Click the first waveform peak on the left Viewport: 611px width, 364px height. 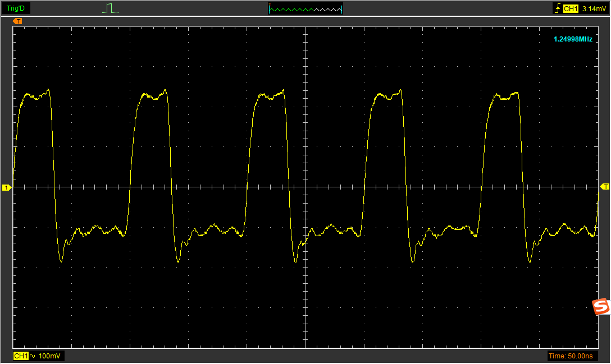click(x=48, y=90)
